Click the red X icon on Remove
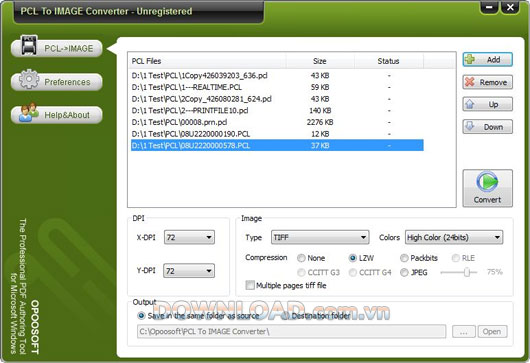 point(470,82)
